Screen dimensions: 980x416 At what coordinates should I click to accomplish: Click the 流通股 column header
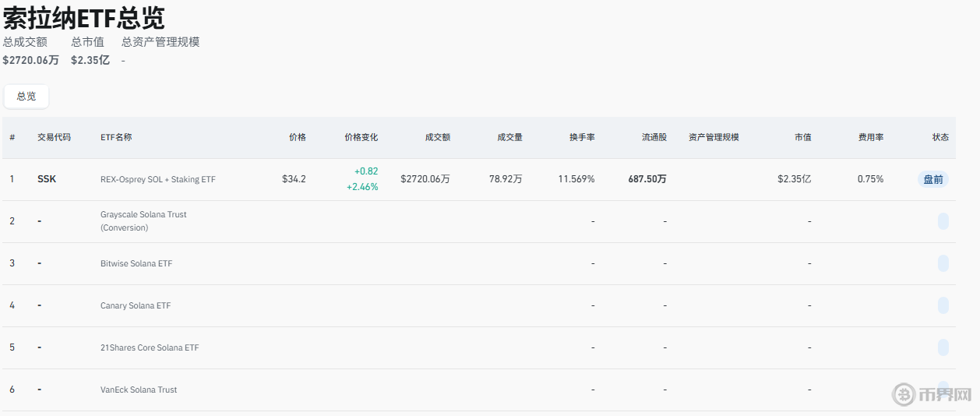654,137
